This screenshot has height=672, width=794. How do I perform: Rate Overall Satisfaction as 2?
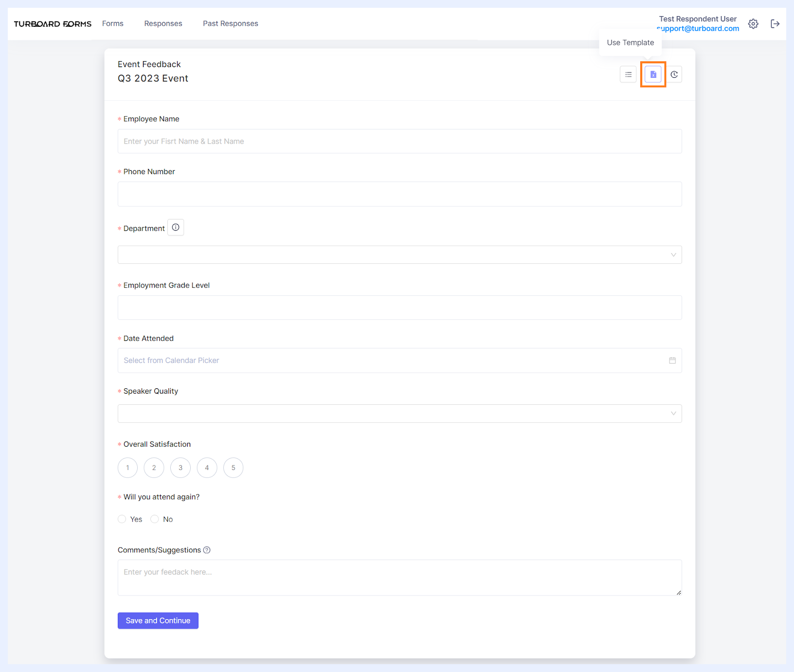pyautogui.click(x=154, y=468)
